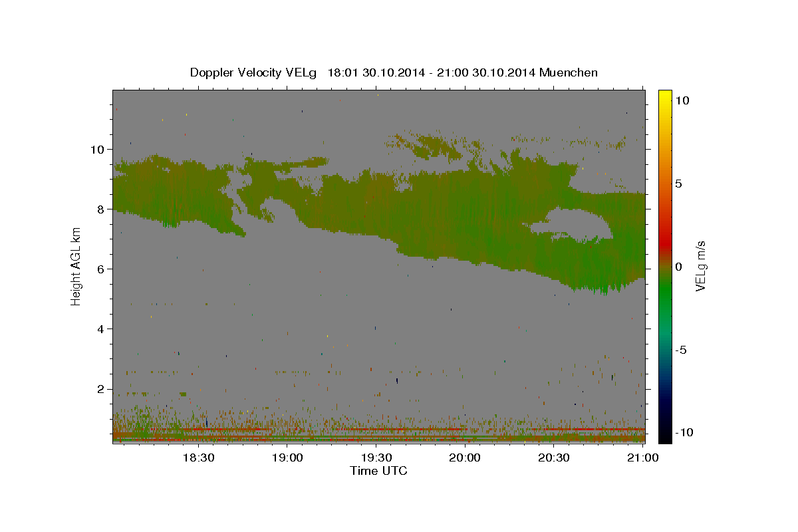798x532 pixels.
Task: Click the station name 'Muenchen' in the title
Action: (569, 72)
